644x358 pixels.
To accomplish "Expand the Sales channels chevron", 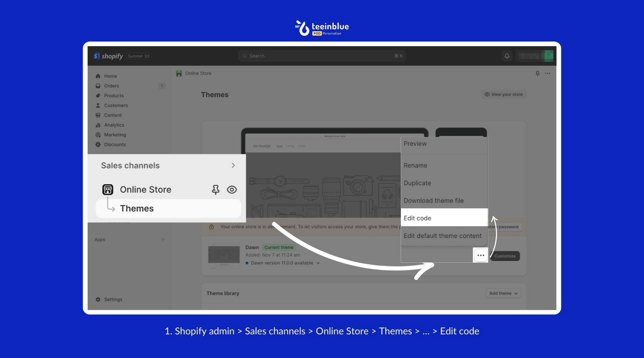I will (233, 165).
